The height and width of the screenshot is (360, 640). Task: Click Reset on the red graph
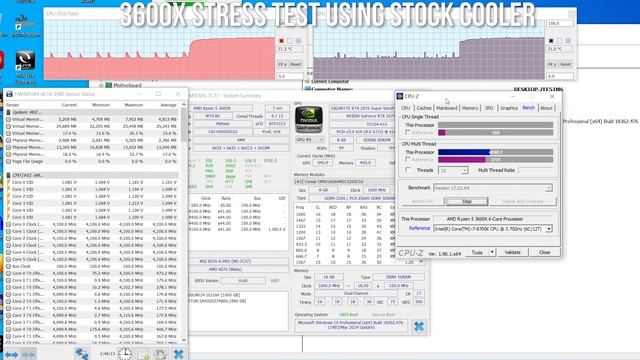click(296, 64)
